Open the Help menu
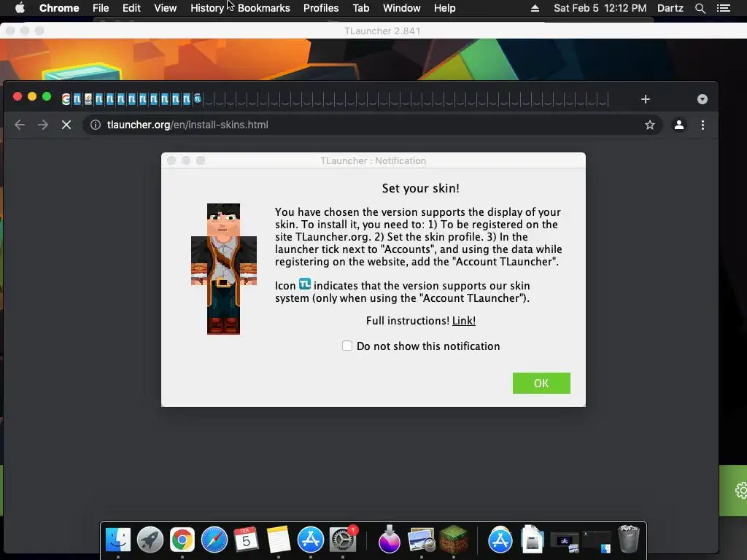 [x=444, y=8]
